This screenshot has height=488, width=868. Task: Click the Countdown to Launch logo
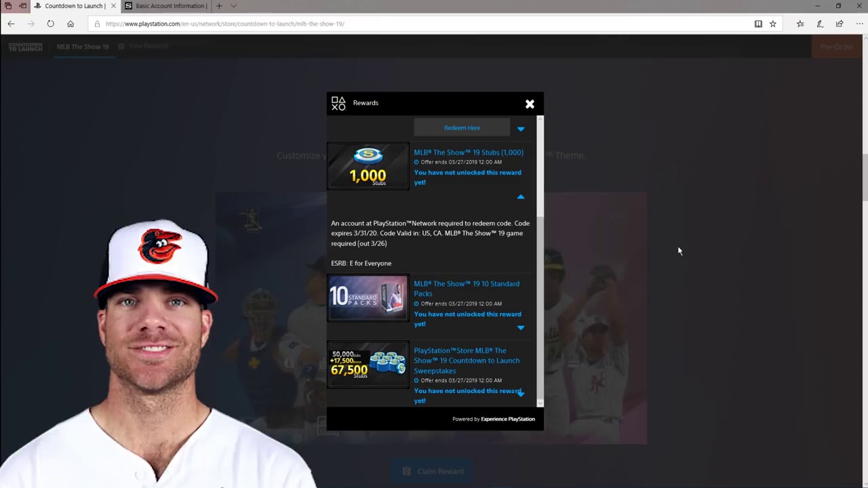[x=25, y=47]
